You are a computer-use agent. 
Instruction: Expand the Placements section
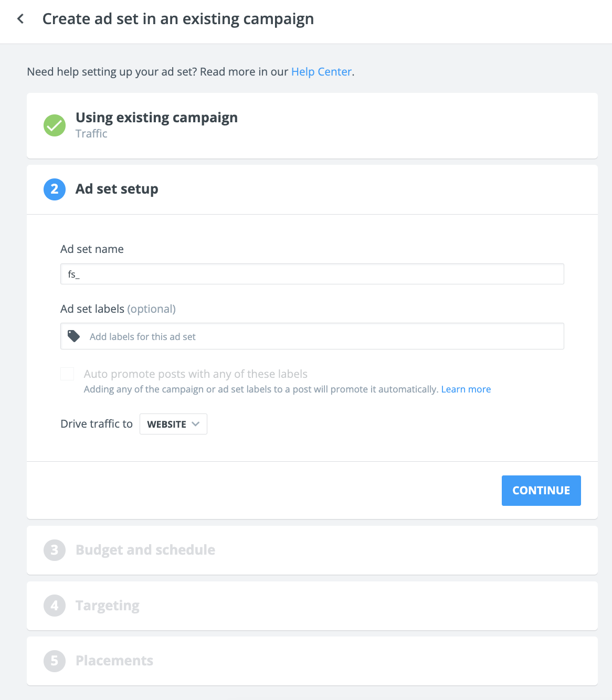coord(312,661)
